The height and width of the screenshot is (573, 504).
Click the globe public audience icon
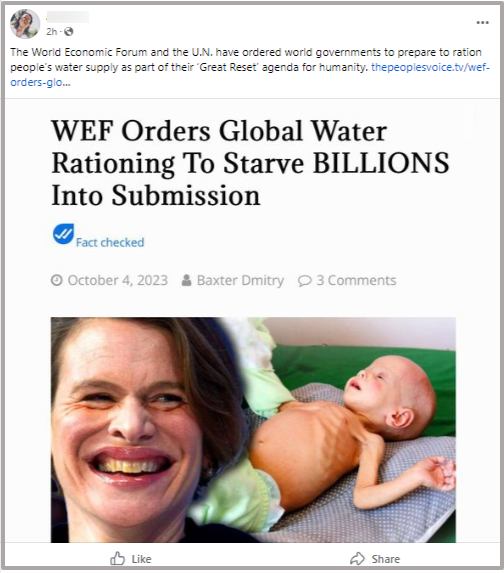point(69,32)
